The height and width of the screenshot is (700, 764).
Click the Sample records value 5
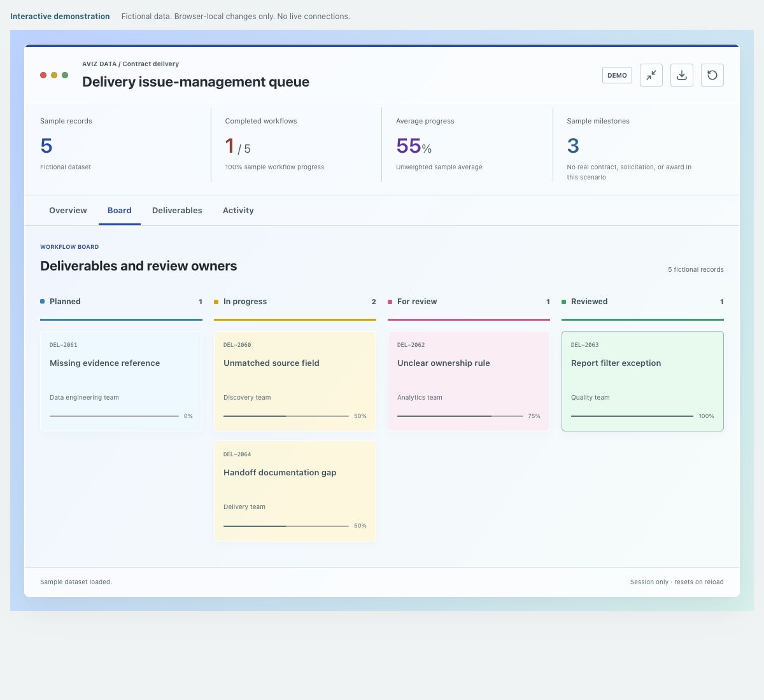coord(46,146)
